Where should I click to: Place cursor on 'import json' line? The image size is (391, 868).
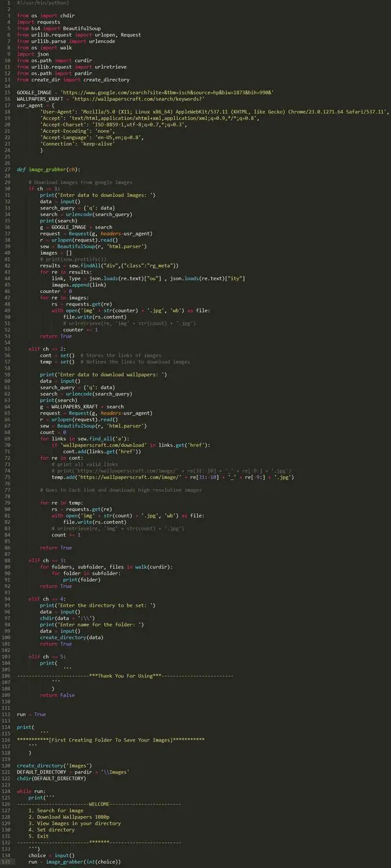(x=33, y=54)
